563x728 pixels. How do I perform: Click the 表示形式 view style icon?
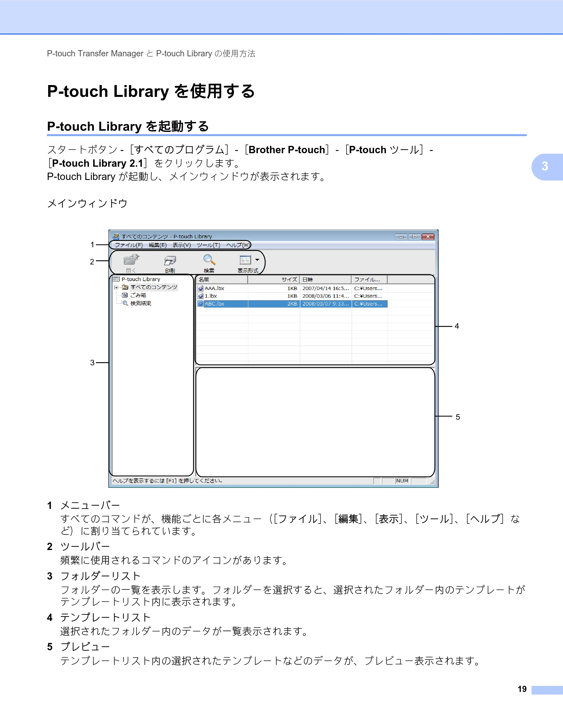point(245,260)
